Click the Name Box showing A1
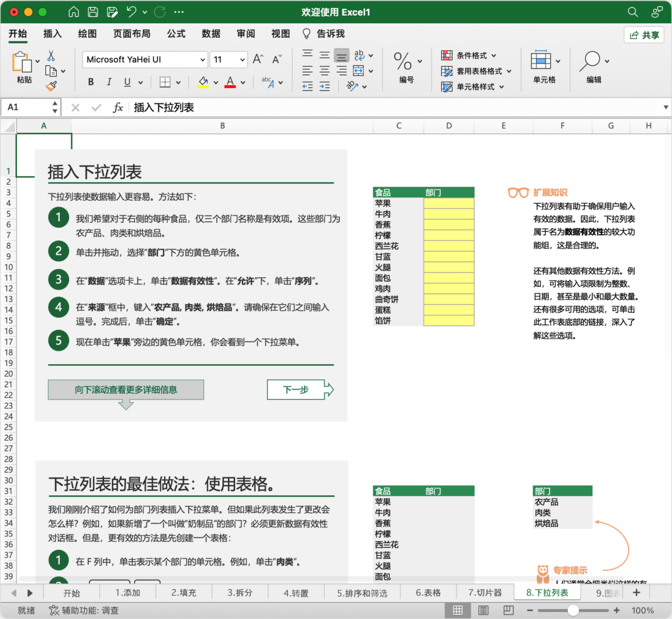The image size is (672, 619). point(26,107)
